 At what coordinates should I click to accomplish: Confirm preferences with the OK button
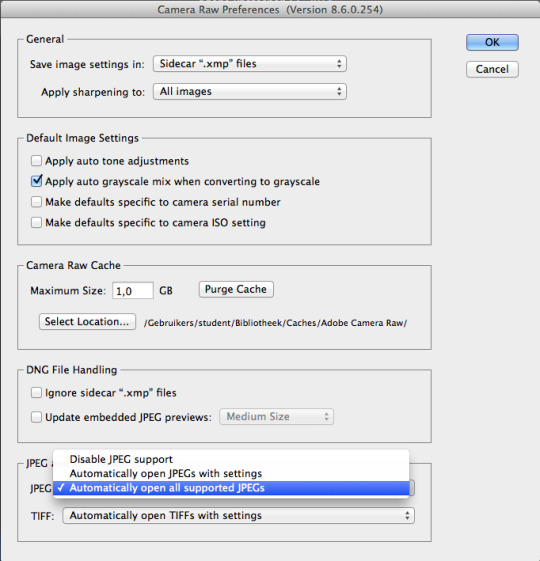[492, 42]
